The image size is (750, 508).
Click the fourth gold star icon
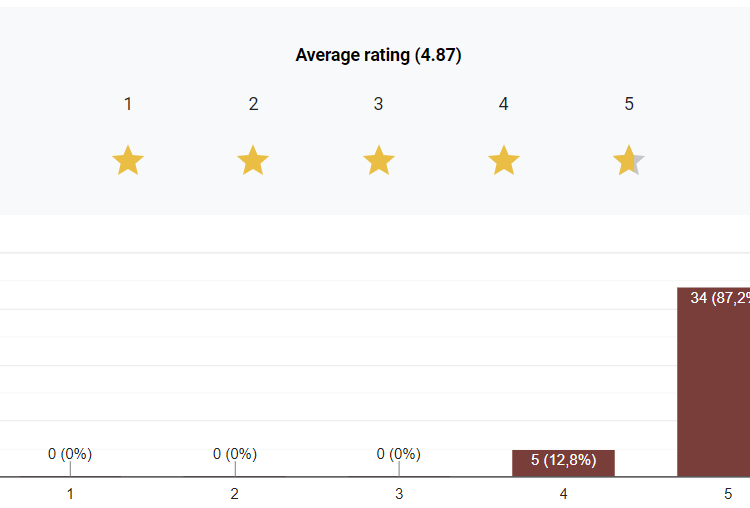coord(503,160)
